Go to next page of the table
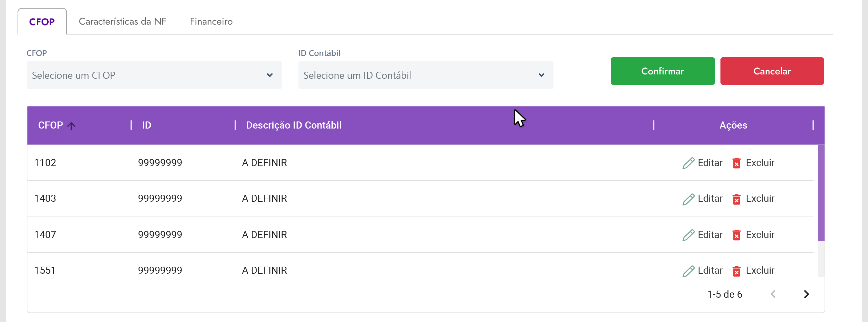Image resolution: width=868 pixels, height=322 pixels. (x=806, y=294)
